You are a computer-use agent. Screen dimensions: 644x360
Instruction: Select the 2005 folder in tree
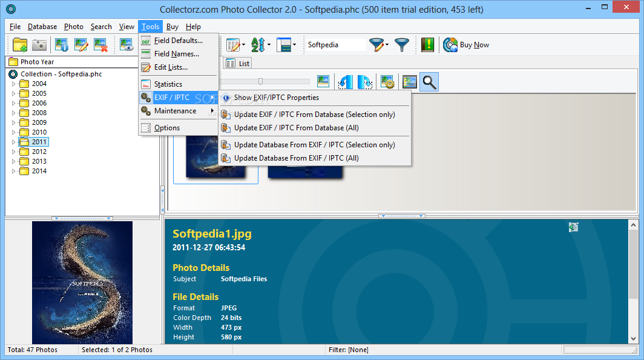pos(39,93)
